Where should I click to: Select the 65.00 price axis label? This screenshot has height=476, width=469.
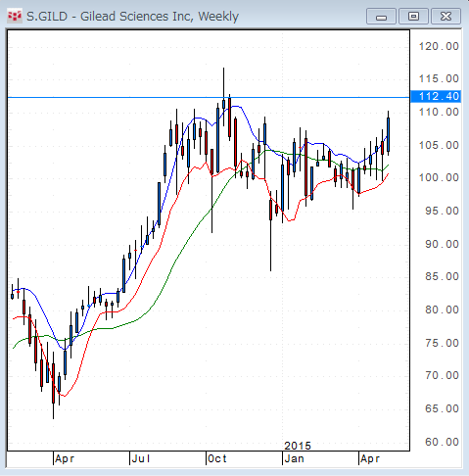click(x=442, y=408)
